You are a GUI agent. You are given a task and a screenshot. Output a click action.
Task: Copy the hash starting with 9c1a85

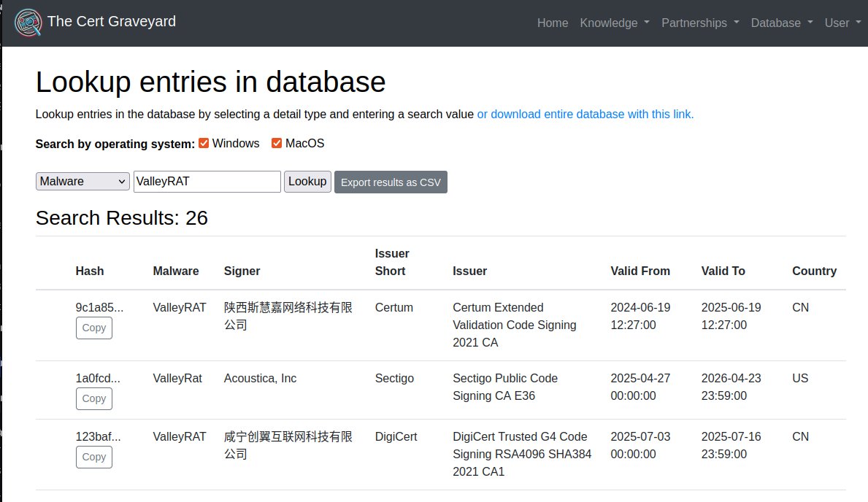(x=93, y=328)
